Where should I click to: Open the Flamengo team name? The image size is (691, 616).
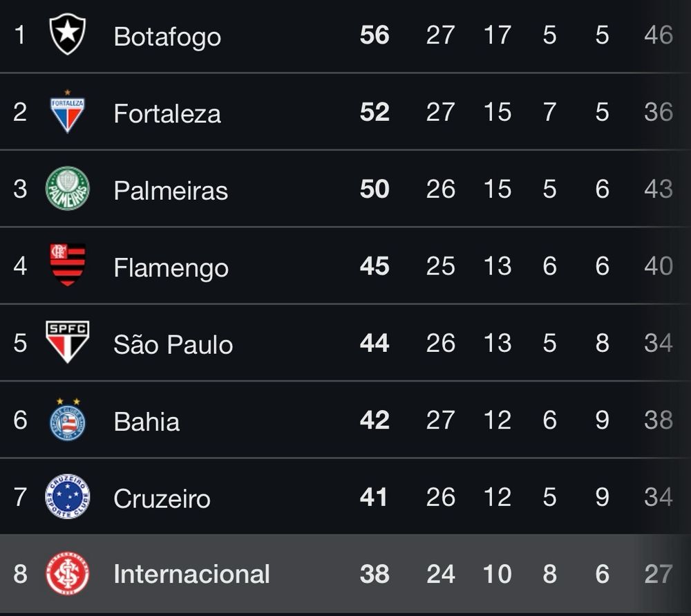[x=171, y=268]
